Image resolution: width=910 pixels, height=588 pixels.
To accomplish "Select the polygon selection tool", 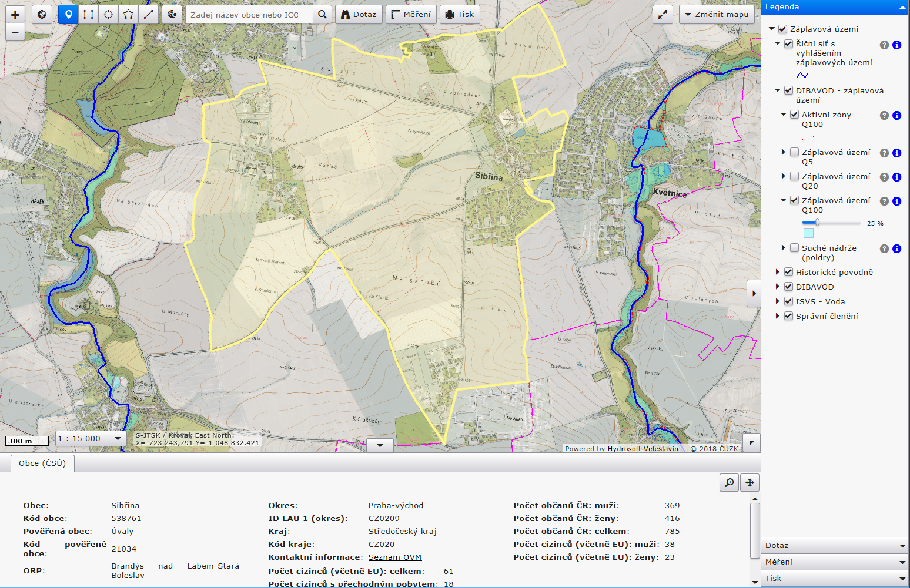I will pos(129,14).
